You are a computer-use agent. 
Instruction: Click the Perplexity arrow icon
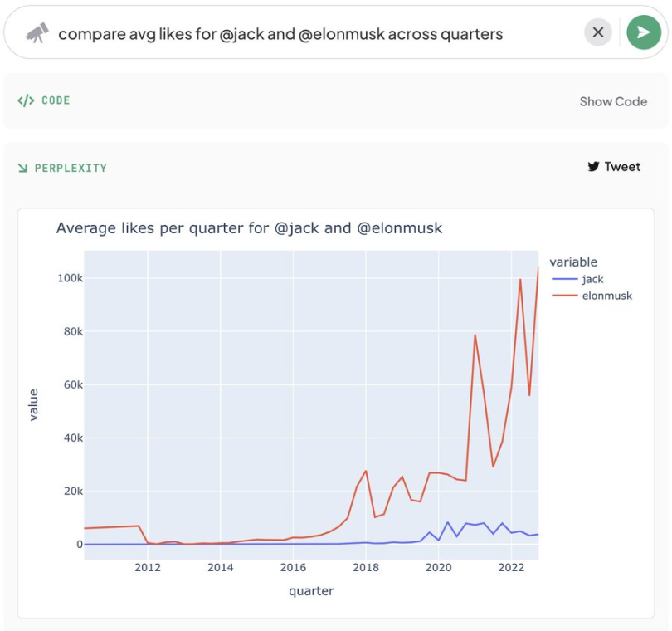coord(22,168)
